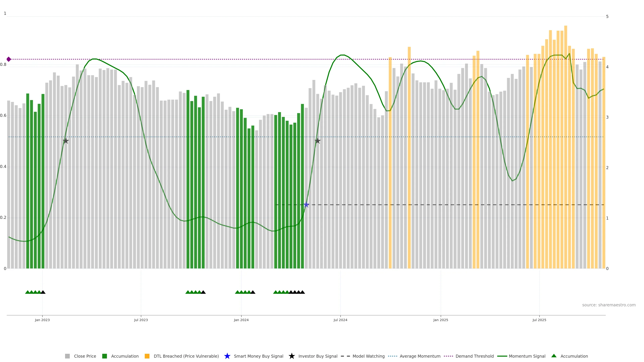
Task: Click the Investor Buy Signal star near mid-2024
Action: coord(317,141)
